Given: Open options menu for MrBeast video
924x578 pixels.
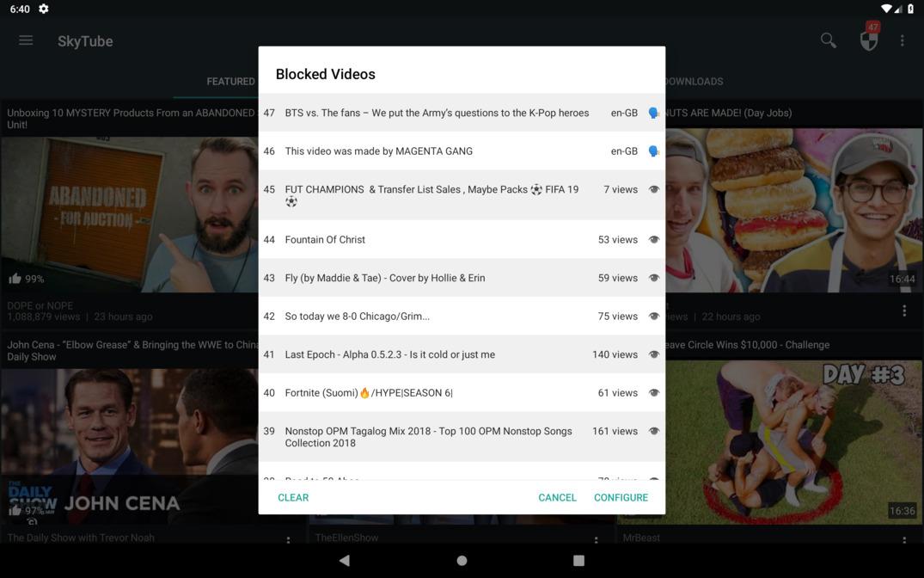Looking at the screenshot, I should (x=903, y=540).
